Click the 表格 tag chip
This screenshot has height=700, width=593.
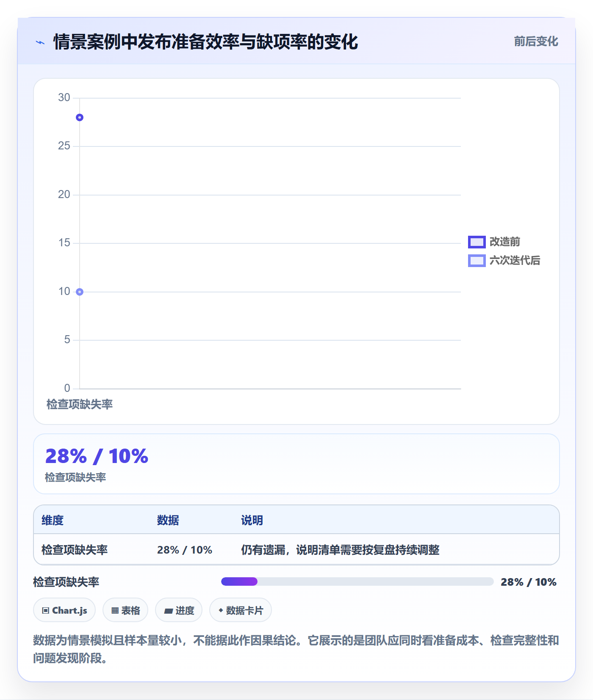(x=125, y=610)
